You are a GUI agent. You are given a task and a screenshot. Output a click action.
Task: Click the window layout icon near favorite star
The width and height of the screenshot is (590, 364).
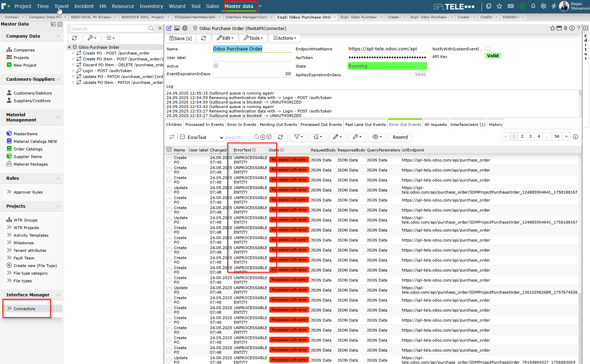(559, 28)
